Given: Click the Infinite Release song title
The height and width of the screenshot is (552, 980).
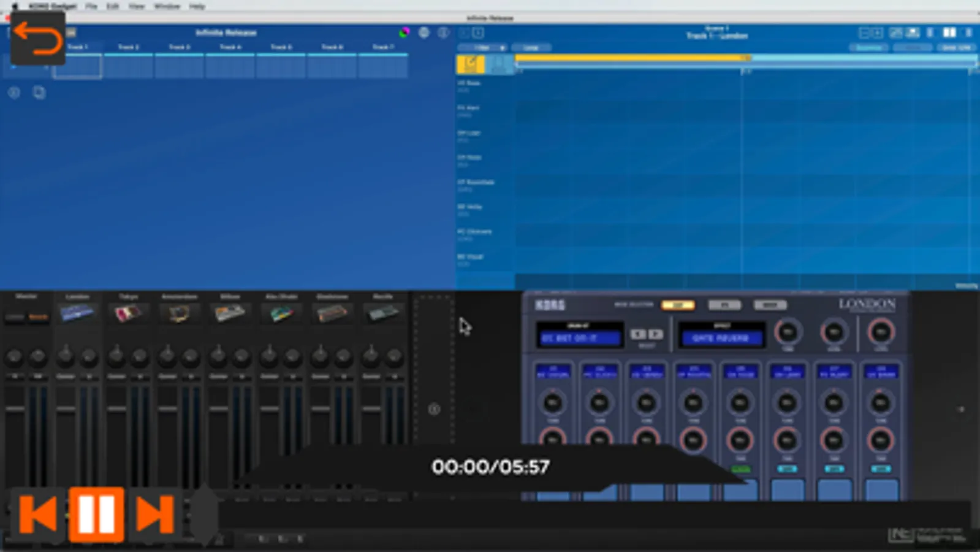Looking at the screenshot, I should click(x=226, y=33).
